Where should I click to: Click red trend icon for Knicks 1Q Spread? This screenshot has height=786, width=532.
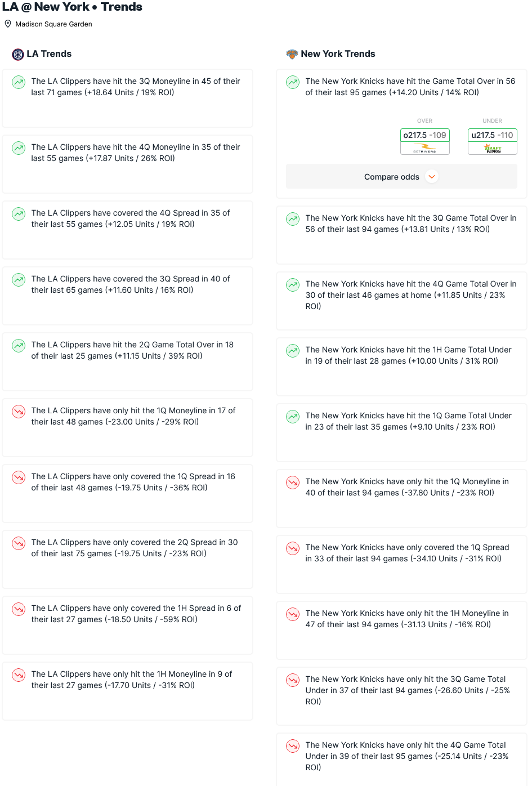tap(293, 548)
